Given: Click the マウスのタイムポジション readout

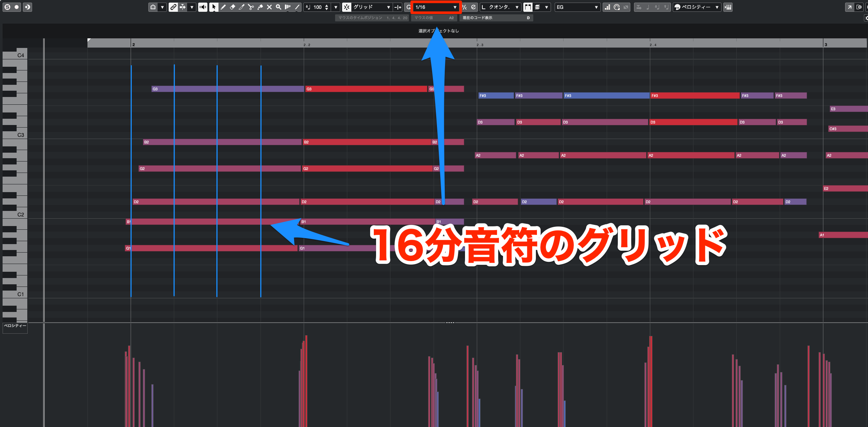Looking at the screenshot, I should point(372,18).
